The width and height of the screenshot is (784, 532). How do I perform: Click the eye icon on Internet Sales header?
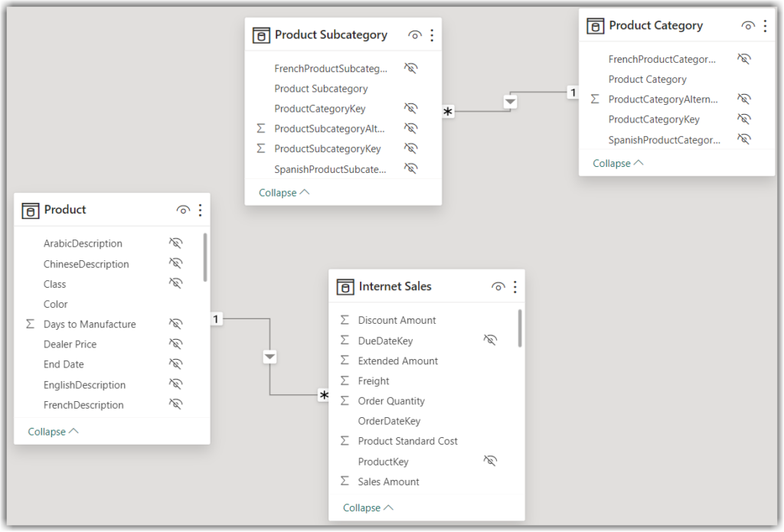click(498, 286)
